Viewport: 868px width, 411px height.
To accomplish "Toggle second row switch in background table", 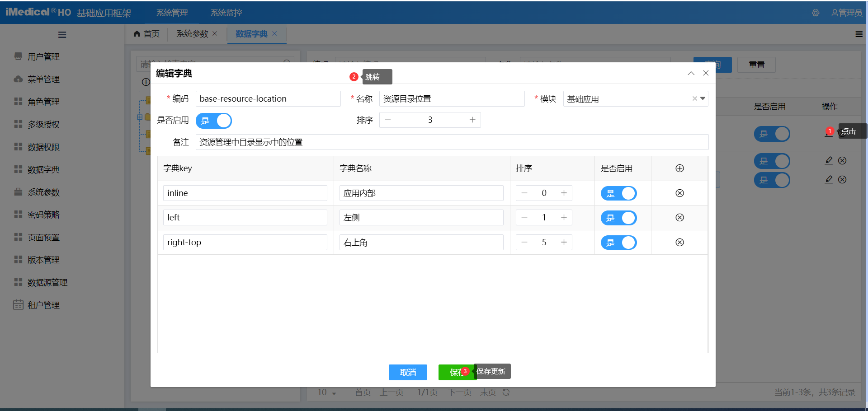I will [x=772, y=161].
